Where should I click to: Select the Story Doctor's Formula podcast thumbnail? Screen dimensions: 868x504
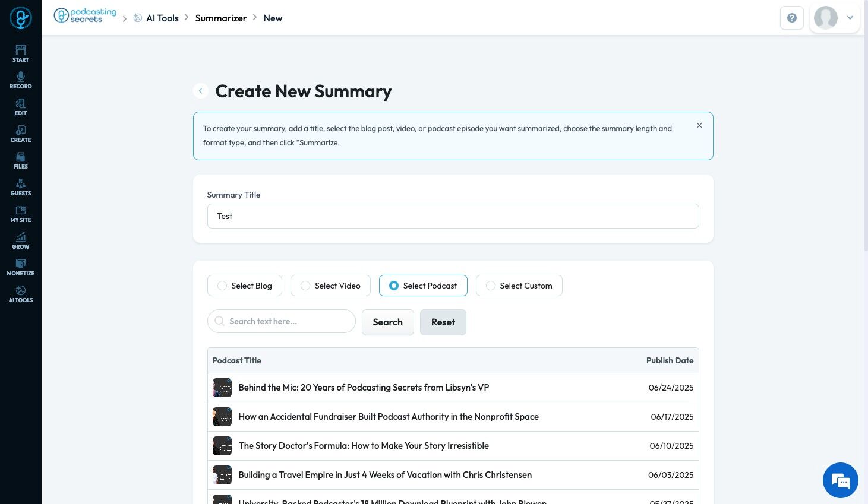point(222,446)
